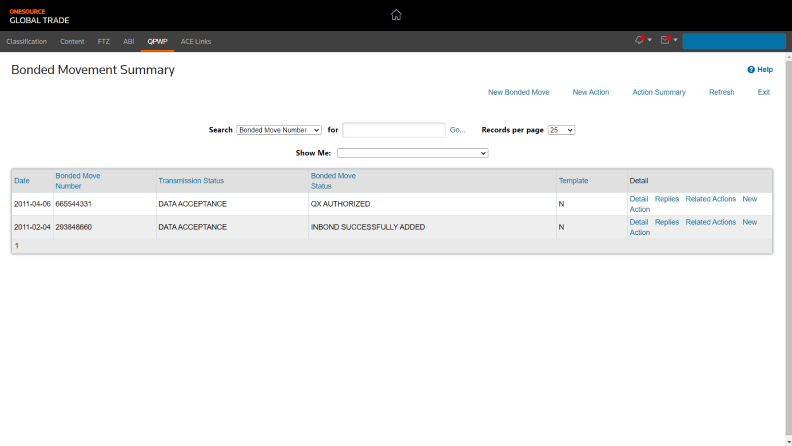The height and width of the screenshot is (446, 792).
Task: Click the blue user account button
Action: coord(734,41)
